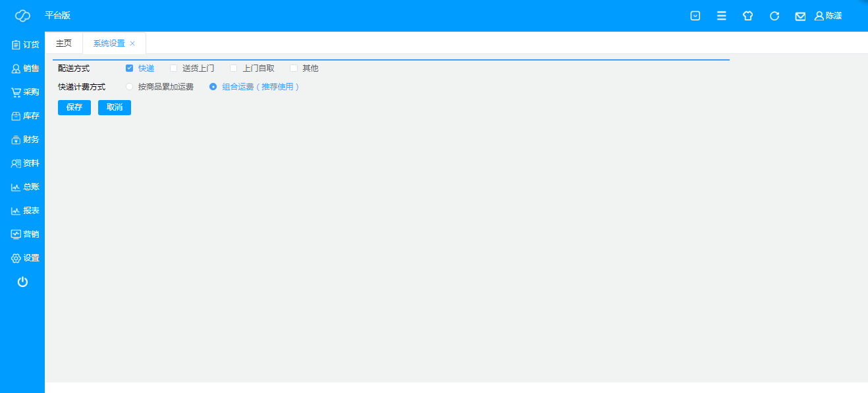
Task: Click the 平台版 title text
Action: tap(58, 15)
